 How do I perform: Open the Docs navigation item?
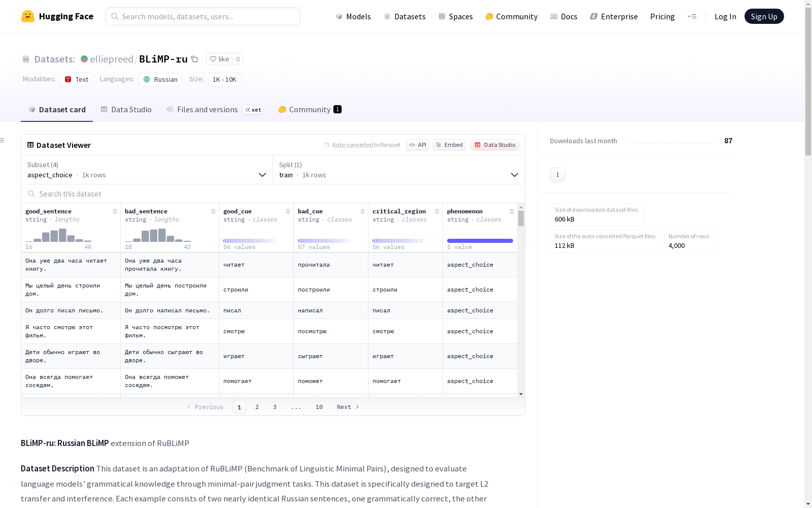pyautogui.click(x=564, y=16)
